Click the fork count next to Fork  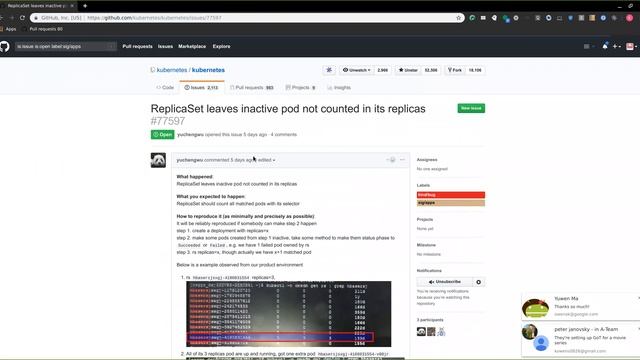(475, 70)
